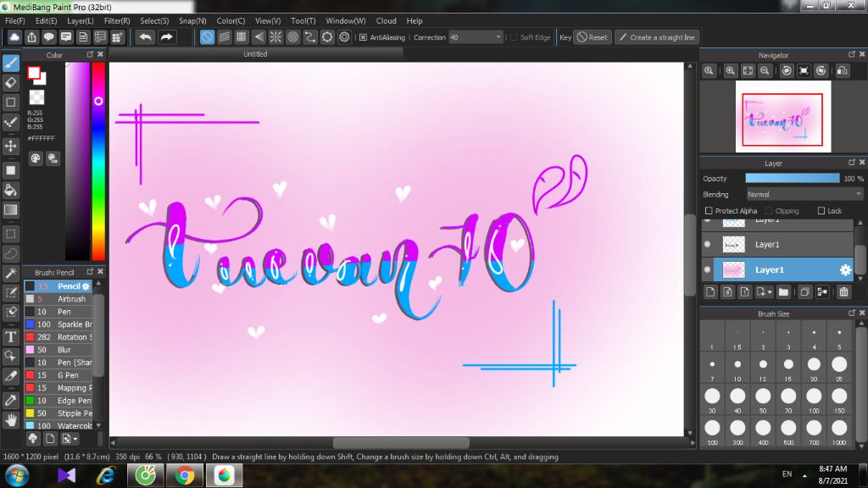
Task: Click Navigator flip canvas icon
Action: click(x=842, y=71)
